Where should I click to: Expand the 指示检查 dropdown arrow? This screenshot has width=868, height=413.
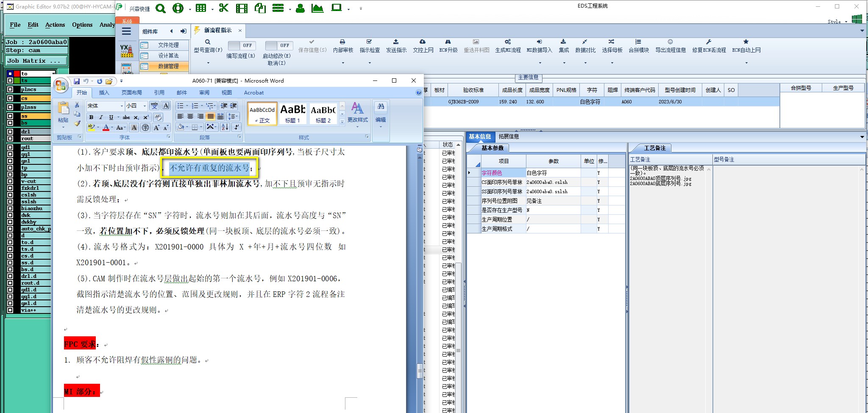[x=370, y=63]
